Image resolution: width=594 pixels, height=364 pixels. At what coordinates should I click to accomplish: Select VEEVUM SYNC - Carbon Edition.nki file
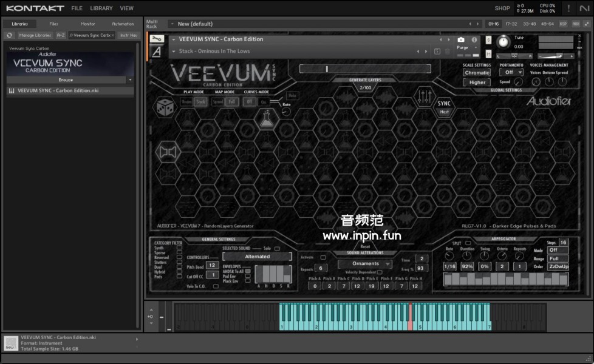coord(70,91)
